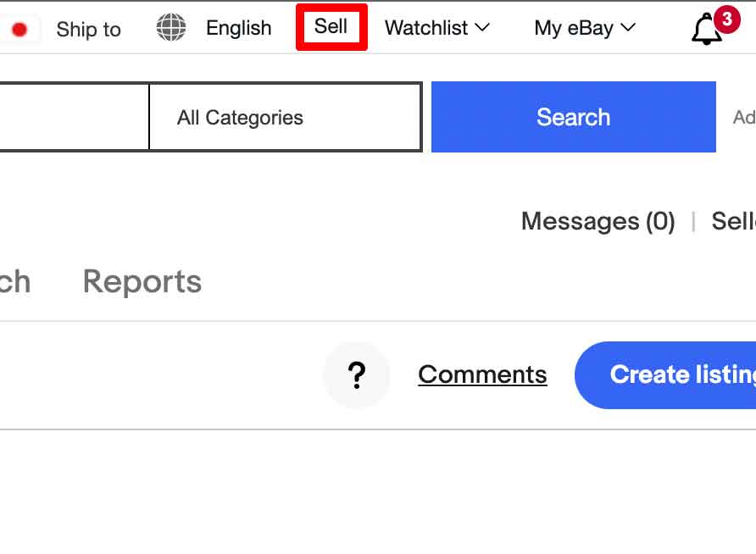Click the Japan flag ship-to icon
The image size is (756, 554).
pyautogui.click(x=19, y=30)
